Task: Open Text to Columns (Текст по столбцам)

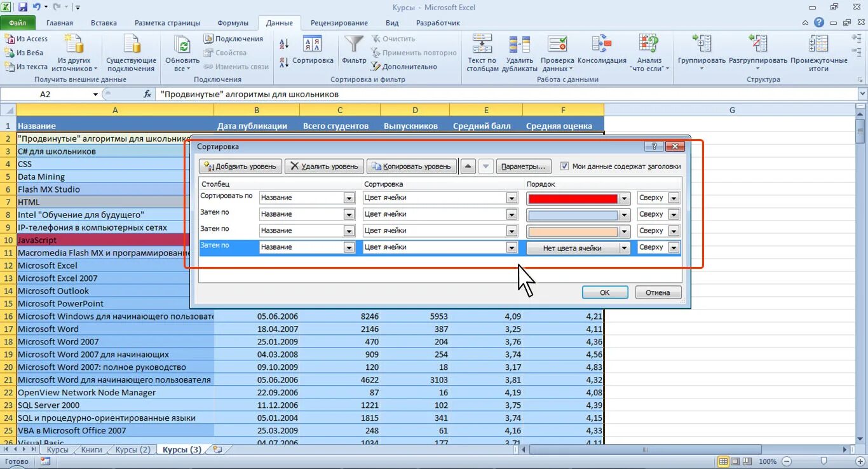Action: pos(482,53)
